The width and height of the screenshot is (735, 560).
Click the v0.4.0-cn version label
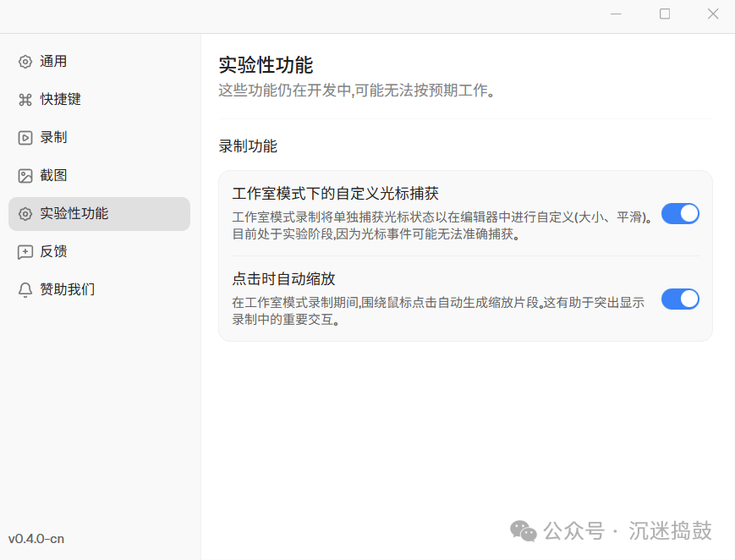pyautogui.click(x=36, y=539)
